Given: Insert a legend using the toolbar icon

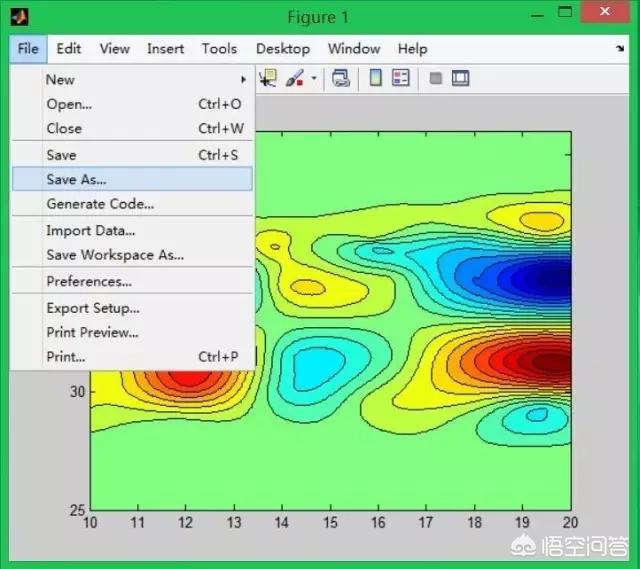Looking at the screenshot, I should point(401,78).
